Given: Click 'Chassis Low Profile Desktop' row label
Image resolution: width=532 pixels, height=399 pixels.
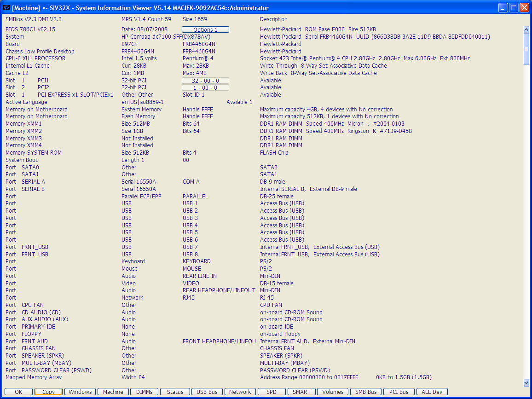Looking at the screenshot, I should (x=40, y=51).
